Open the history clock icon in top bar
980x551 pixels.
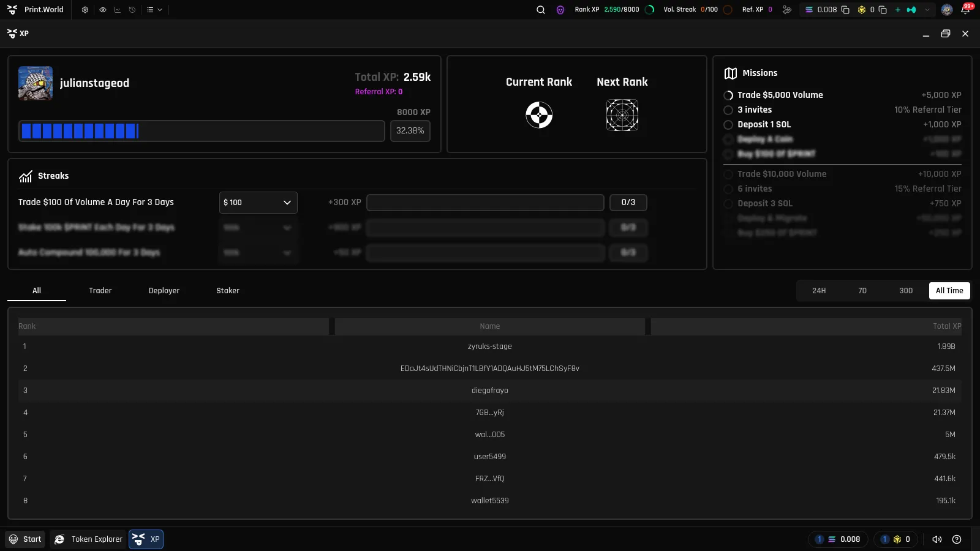[132, 10]
